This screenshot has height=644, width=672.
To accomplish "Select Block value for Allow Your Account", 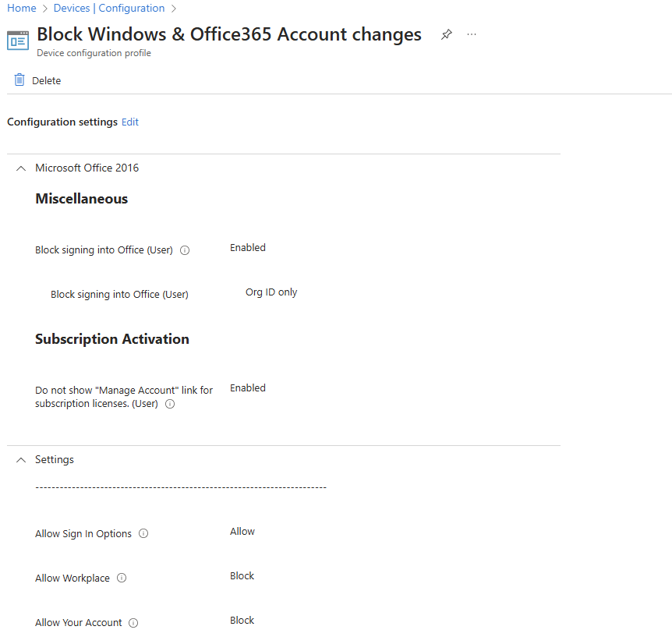I will [x=242, y=621].
